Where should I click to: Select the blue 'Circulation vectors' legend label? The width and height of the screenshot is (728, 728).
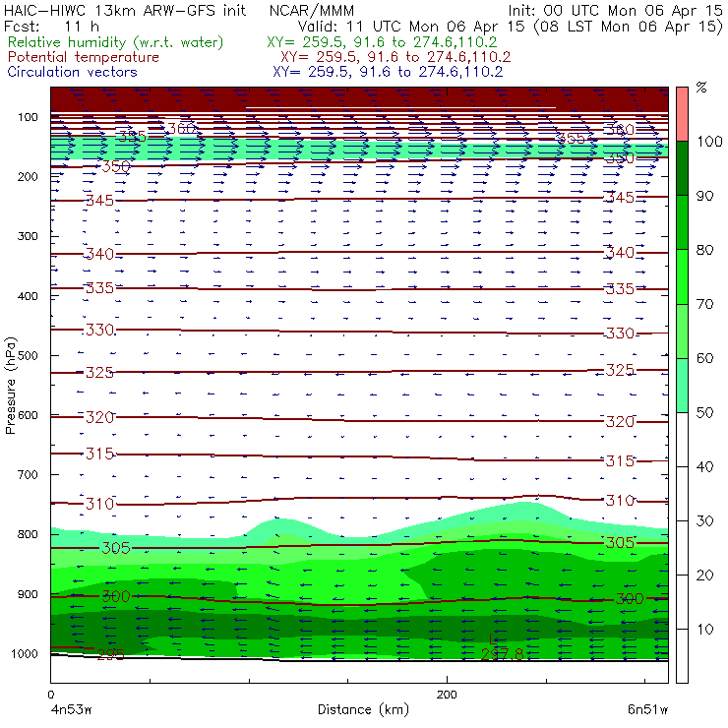pyautogui.click(x=73, y=72)
